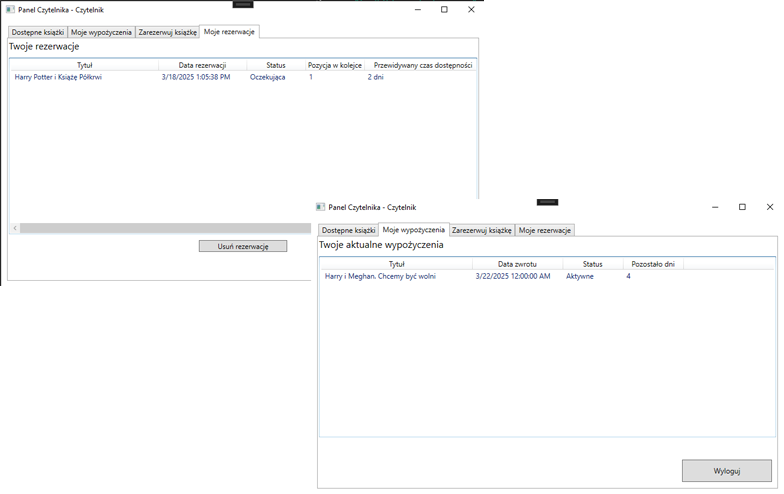
Task: Select Moje wypożyczenia tab in wypożyczenia window
Action: coord(414,230)
